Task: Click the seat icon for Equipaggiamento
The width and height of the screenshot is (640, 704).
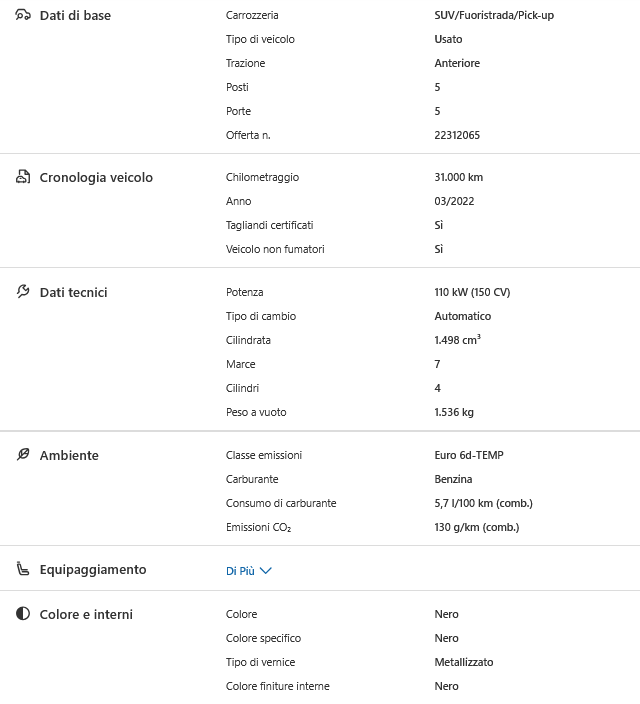Action: (x=23, y=569)
